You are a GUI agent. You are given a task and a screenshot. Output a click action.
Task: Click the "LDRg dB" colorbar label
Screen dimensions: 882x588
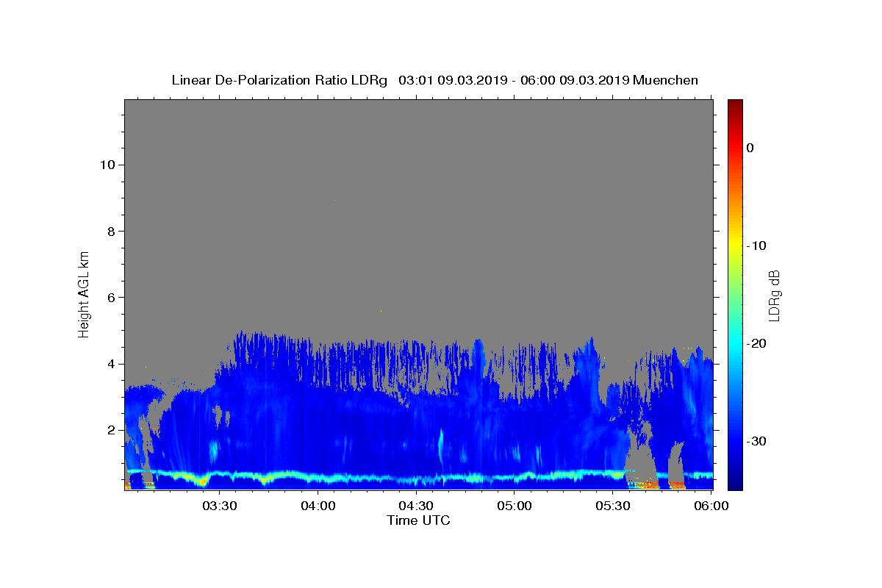[774, 295]
